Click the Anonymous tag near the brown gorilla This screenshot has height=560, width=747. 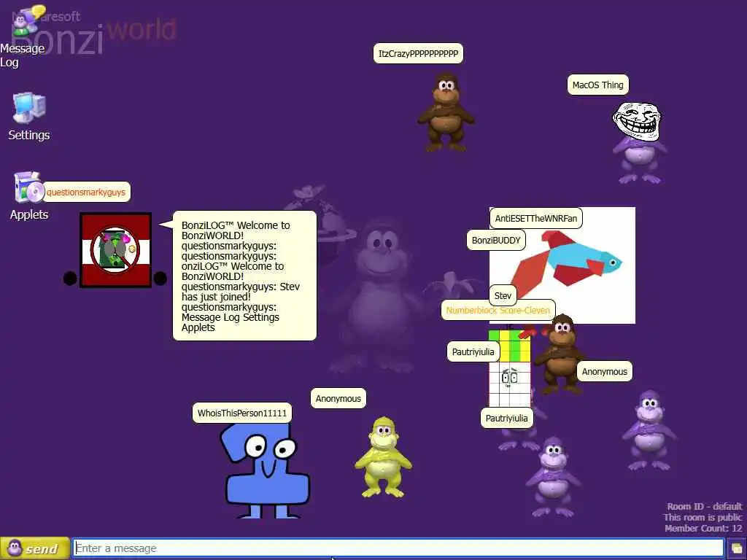605,371
